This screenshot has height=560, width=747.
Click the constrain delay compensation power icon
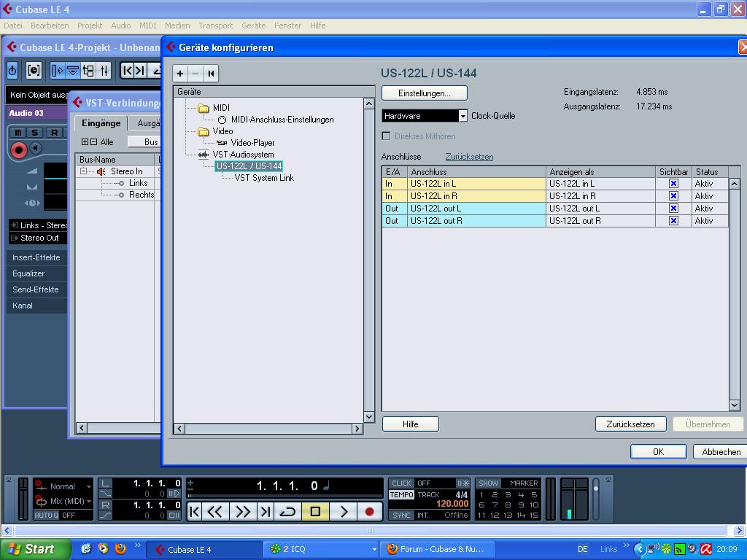(12, 71)
